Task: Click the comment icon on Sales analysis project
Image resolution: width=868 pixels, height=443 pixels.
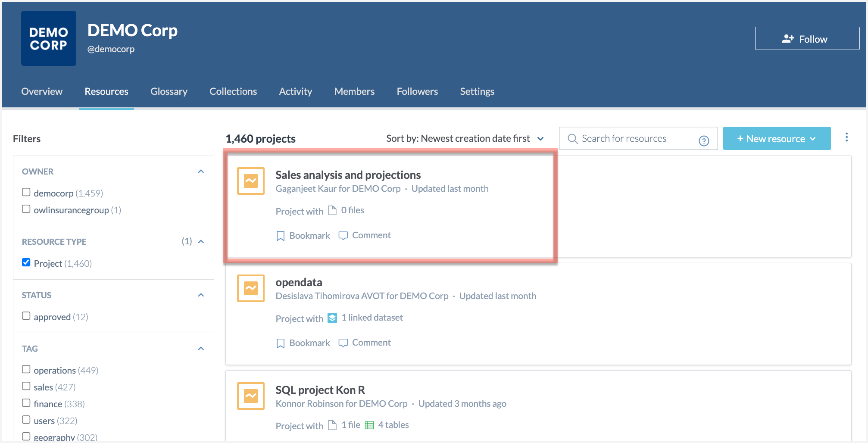Action: pos(343,236)
